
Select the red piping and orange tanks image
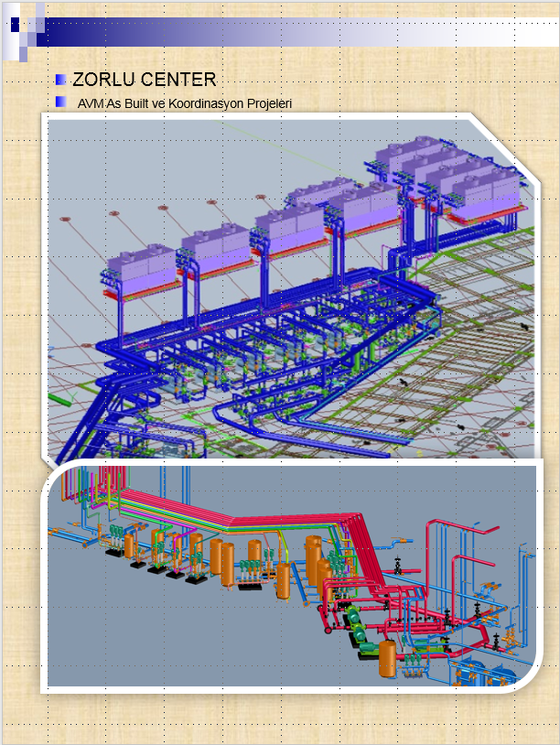click(292, 576)
